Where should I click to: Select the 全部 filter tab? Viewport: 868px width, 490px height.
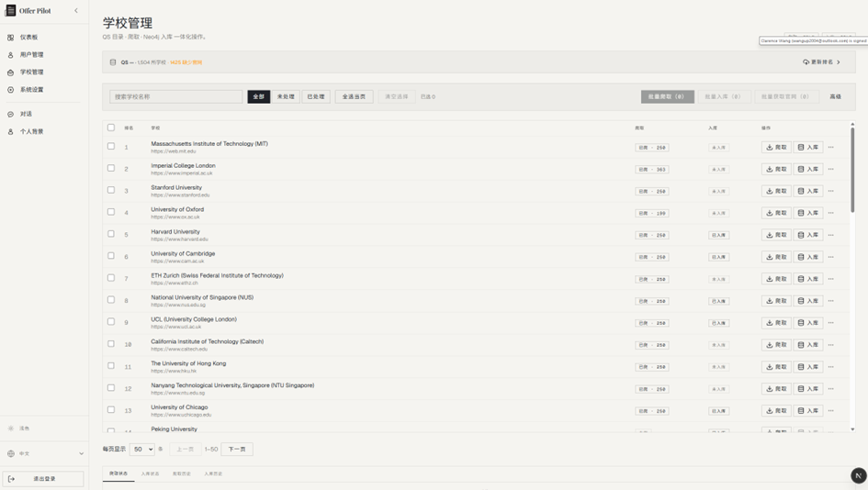(258, 96)
